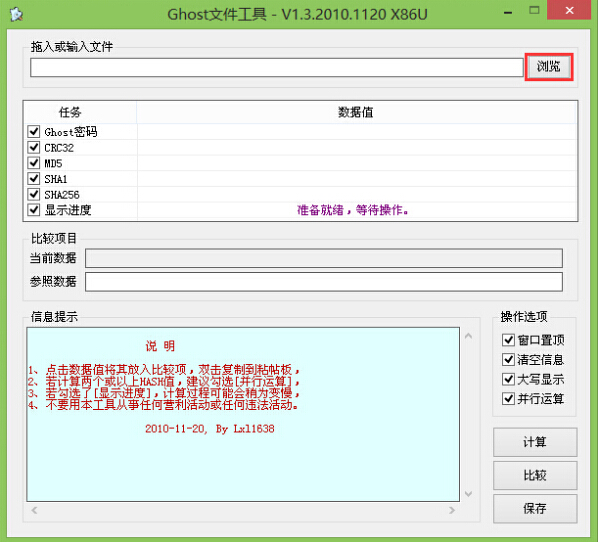Uncheck the 大写显示 uppercase option
Image resolution: width=598 pixels, height=543 pixels.
pyautogui.click(x=508, y=379)
